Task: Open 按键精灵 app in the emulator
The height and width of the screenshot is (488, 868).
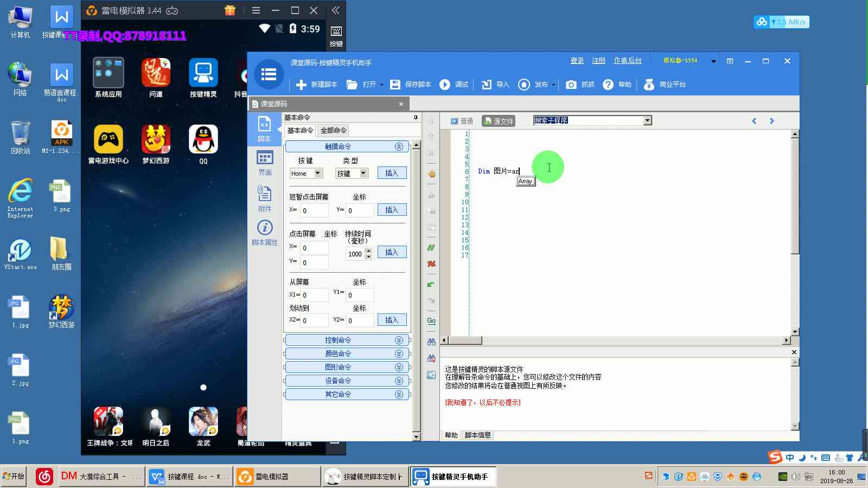Action: tap(203, 78)
